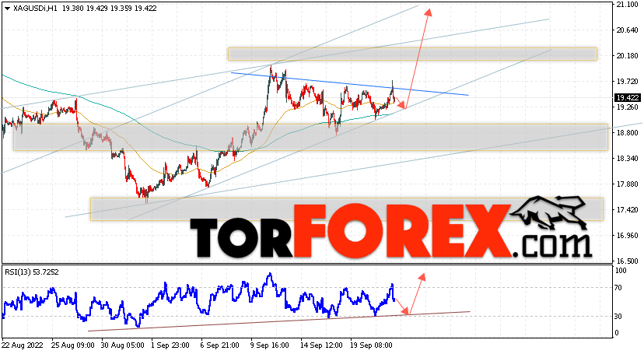Viewport: 644px width, 354px height.
Task: Select the 20.640 price axis label
Action: point(627,30)
